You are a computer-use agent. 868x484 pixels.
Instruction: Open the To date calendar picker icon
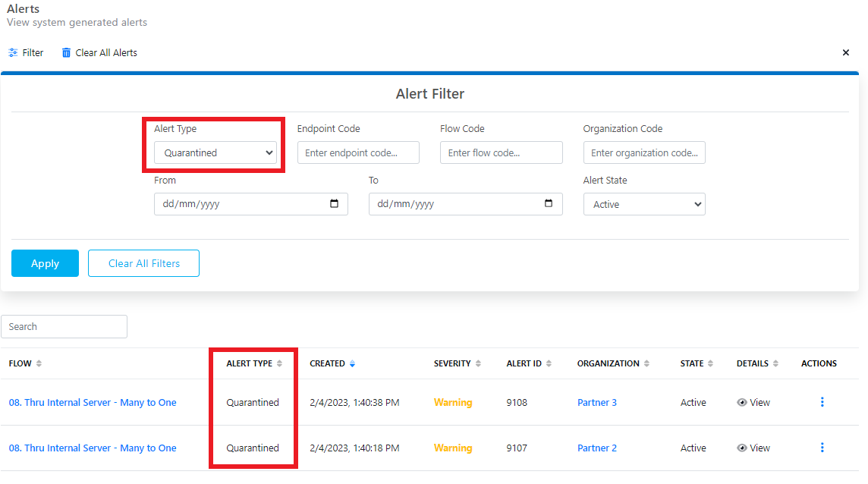coord(549,204)
